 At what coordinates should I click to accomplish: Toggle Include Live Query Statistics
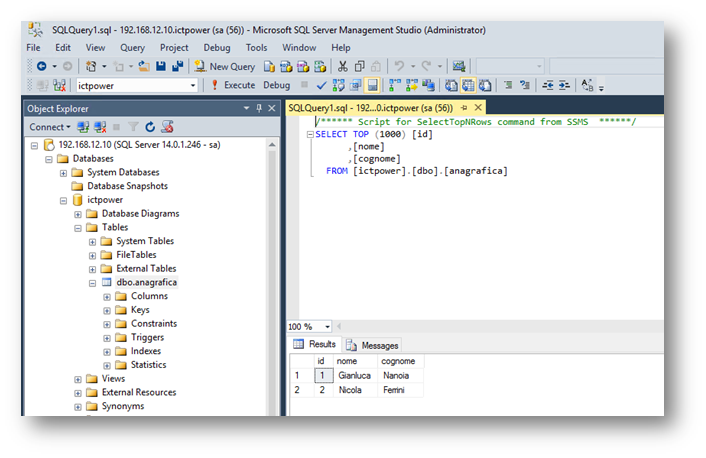pyautogui.click(x=412, y=85)
